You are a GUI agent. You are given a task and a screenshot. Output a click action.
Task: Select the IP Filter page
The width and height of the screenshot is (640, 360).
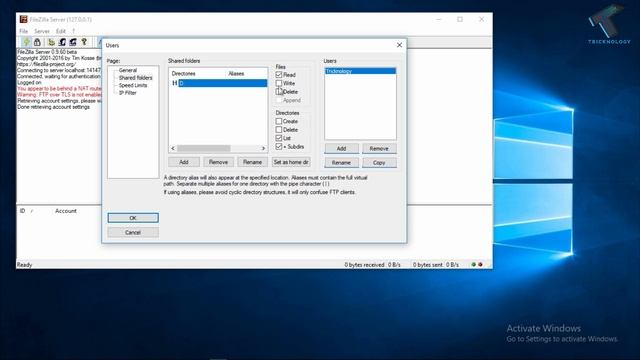coord(128,93)
